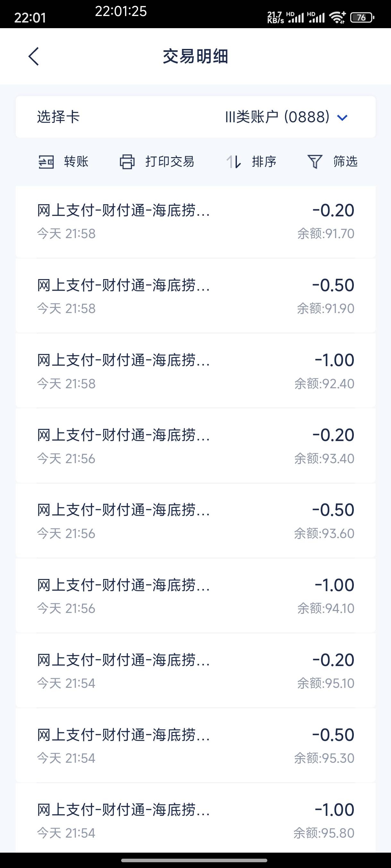The height and width of the screenshot is (868, 391).
Task: Open the -1.00 transaction at 21:58
Action: click(x=196, y=371)
